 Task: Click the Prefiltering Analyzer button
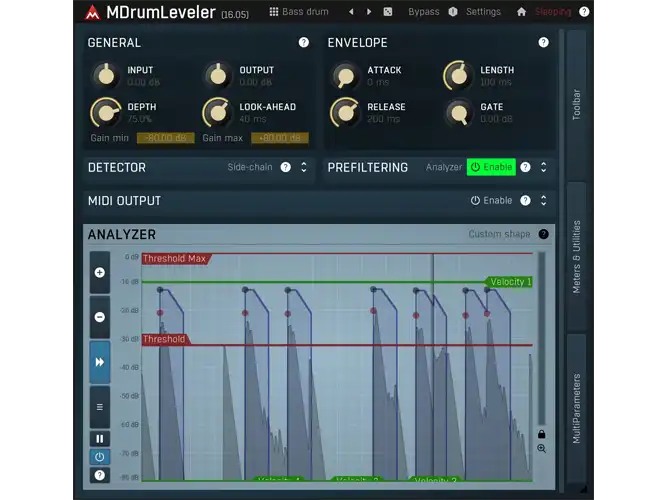pos(444,167)
